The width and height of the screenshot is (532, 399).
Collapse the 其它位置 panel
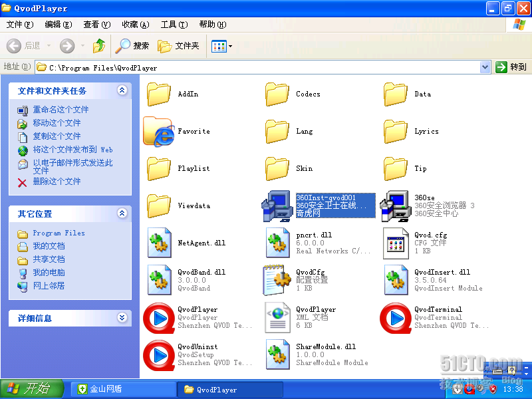pos(122,213)
